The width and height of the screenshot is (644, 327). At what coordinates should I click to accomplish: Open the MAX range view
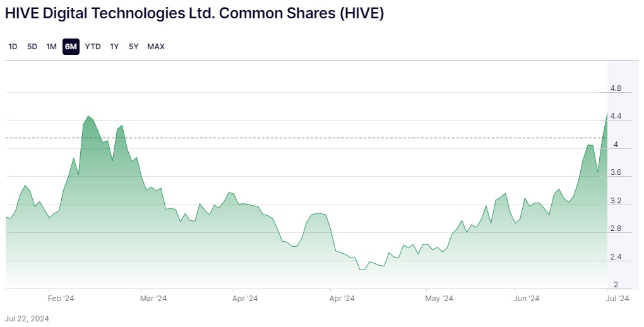156,46
